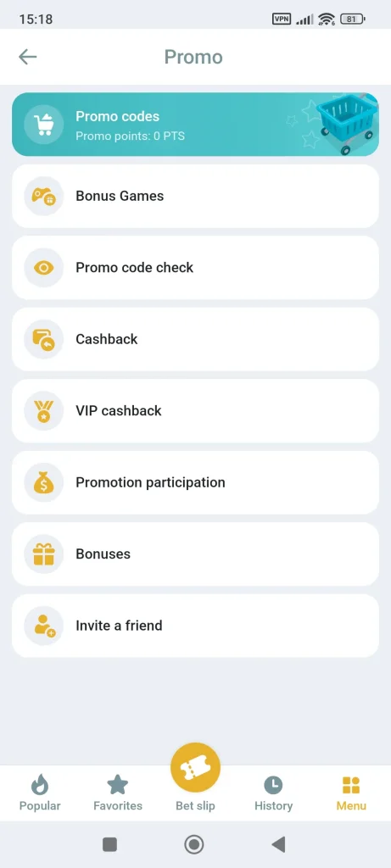The image size is (391, 868).
Task: Tap the eye icon for Promo code check
Action: point(44,267)
